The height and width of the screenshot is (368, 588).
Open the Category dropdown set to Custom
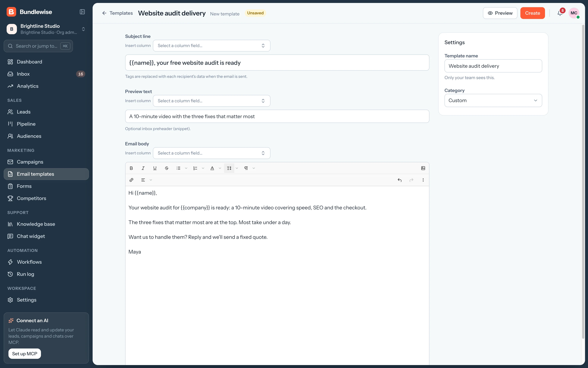(493, 100)
